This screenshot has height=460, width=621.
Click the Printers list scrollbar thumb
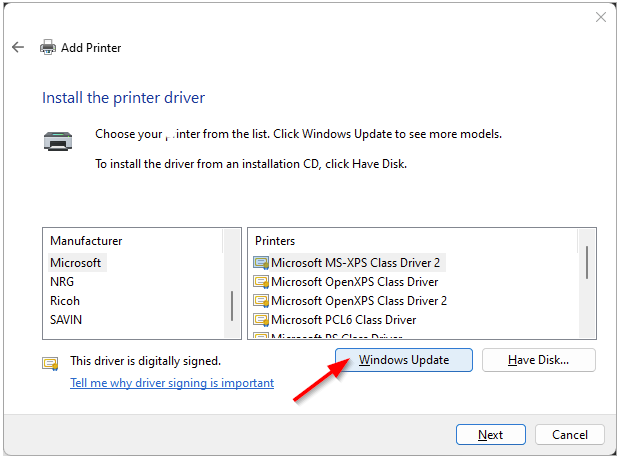coord(587,262)
